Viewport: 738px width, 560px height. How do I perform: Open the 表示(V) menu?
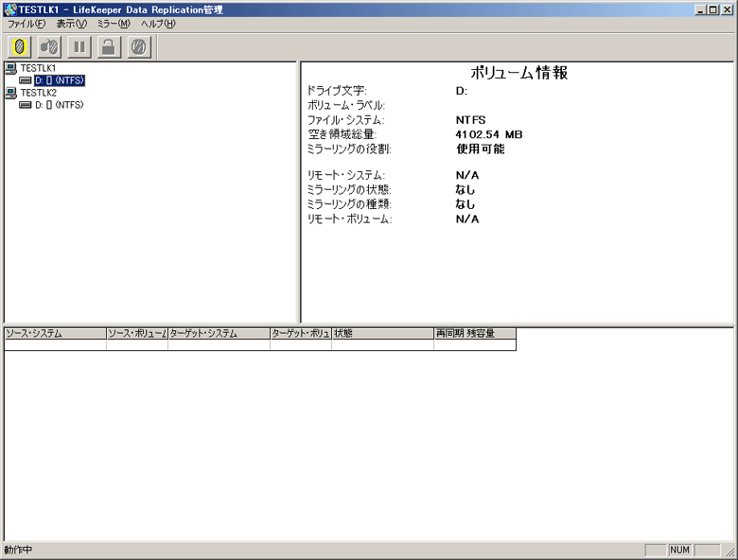[72, 24]
